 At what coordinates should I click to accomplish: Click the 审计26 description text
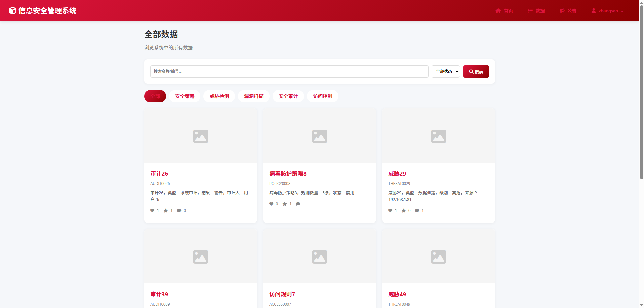(199, 196)
